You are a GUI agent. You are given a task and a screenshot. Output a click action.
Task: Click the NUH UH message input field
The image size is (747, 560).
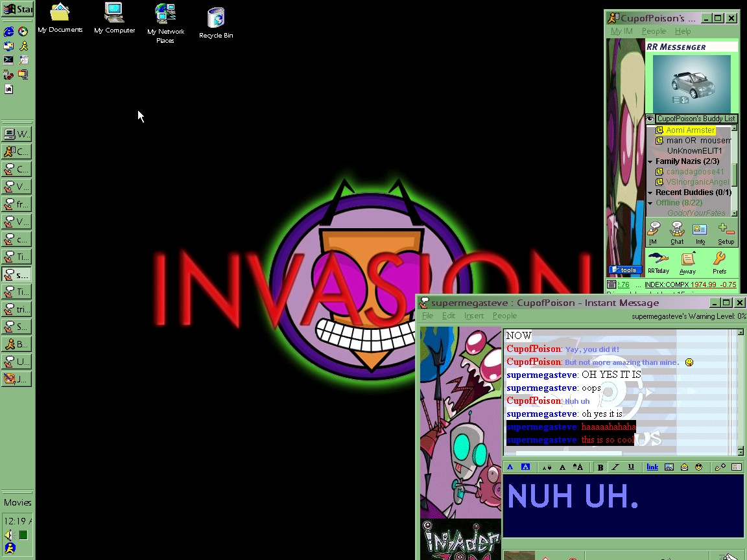623,506
